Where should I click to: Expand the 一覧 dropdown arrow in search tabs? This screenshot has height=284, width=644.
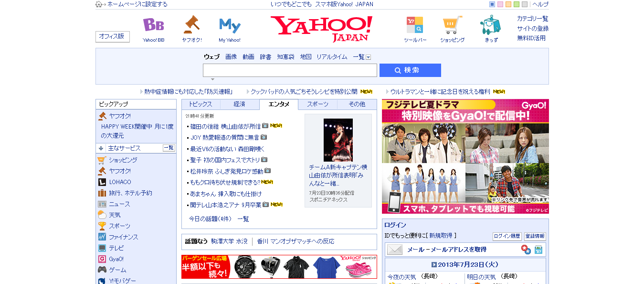coord(368,57)
